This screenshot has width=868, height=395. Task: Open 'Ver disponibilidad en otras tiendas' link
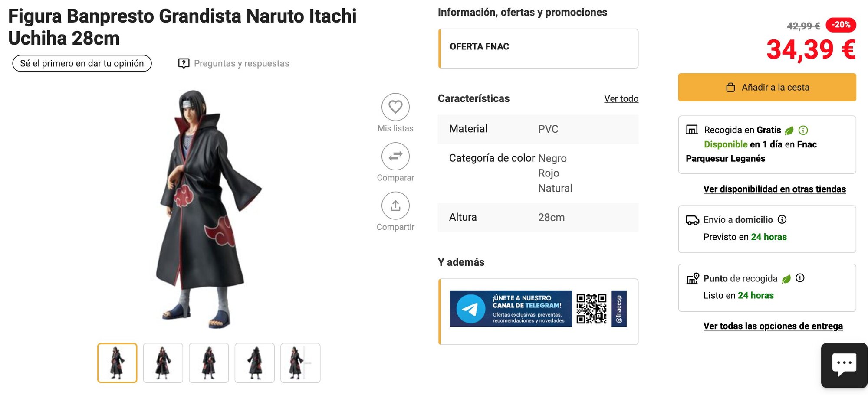[x=774, y=189]
